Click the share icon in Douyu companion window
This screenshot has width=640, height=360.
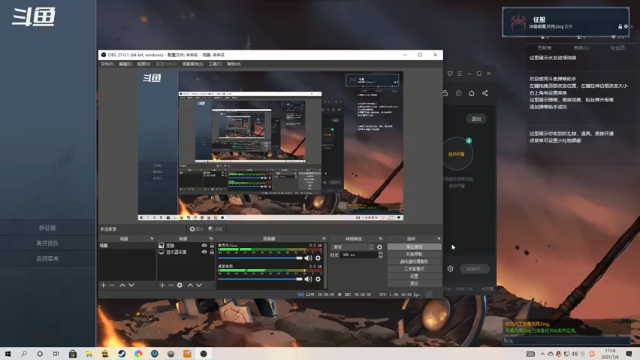(485, 93)
